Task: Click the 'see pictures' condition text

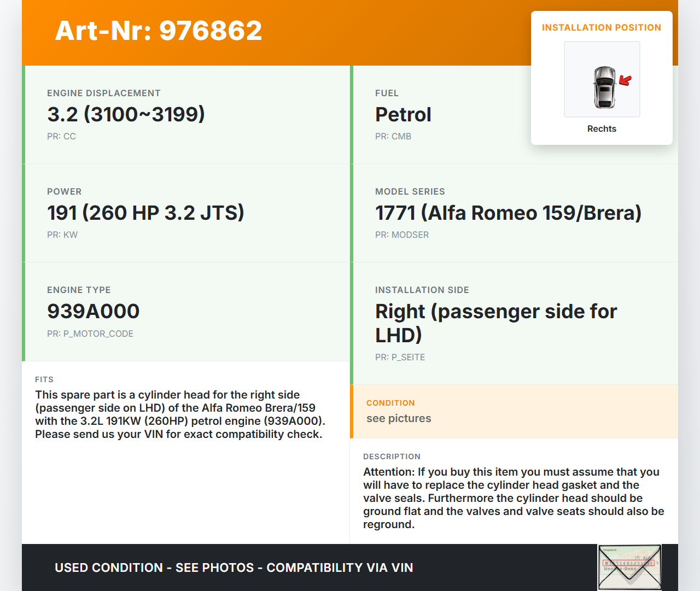Action: coord(399,418)
